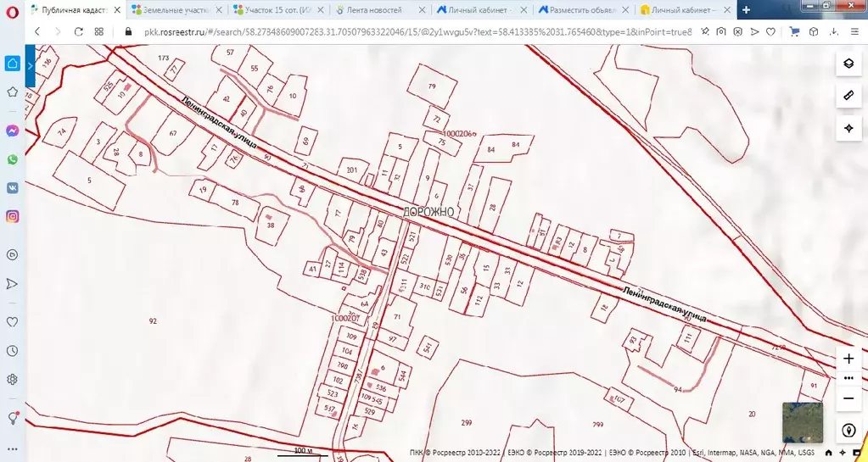Open a new browser tab
This screenshot has height=462, width=868.
(x=747, y=10)
